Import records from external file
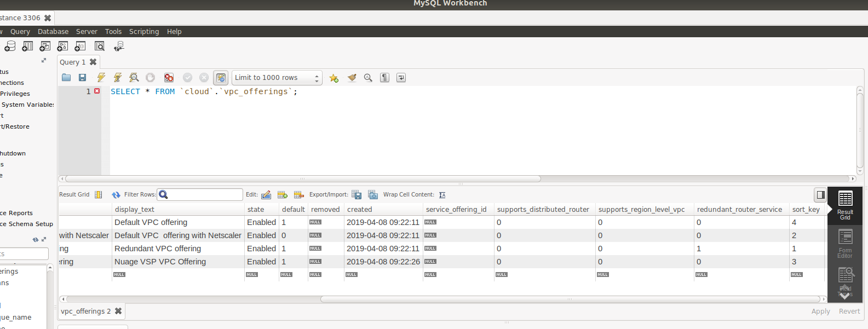Screen dimensions: 868x329 (x=373, y=195)
